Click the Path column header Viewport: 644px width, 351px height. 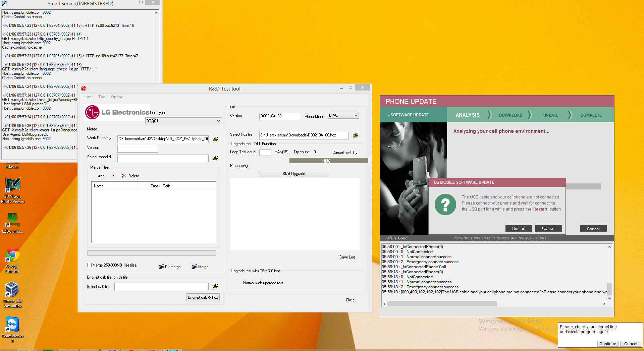point(188,186)
